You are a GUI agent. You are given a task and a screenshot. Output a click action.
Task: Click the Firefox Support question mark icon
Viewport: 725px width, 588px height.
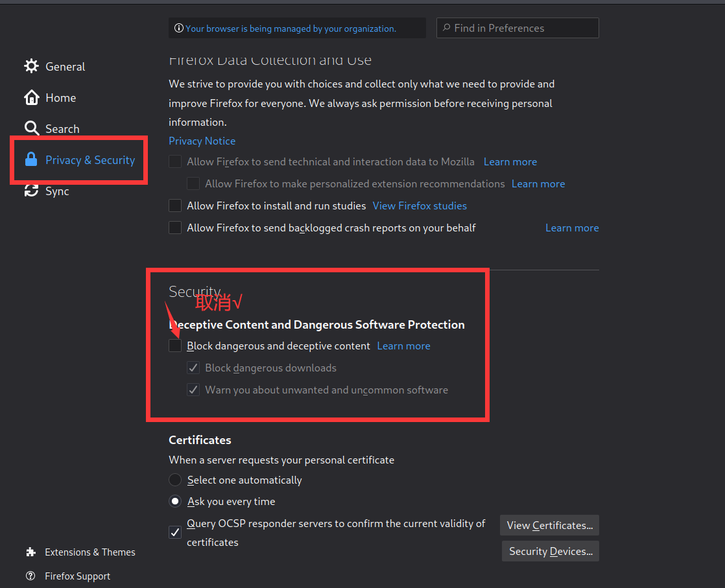(30, 576)
